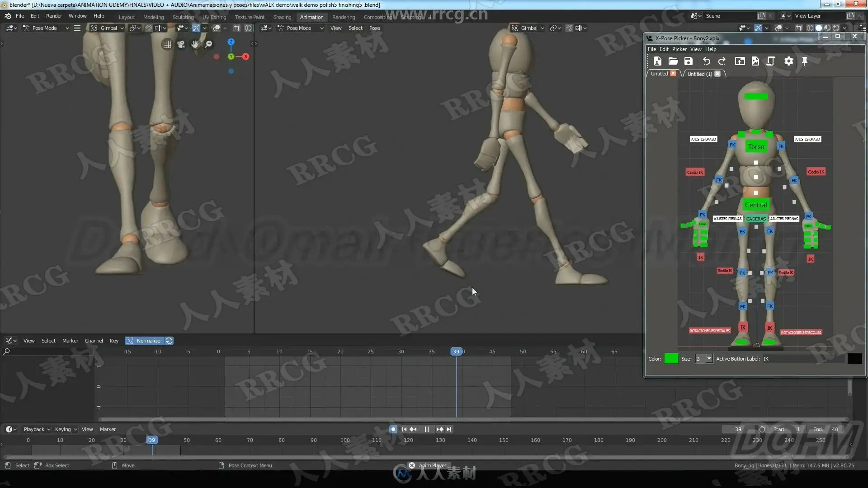The width and height of the screenshot is (868, 488).
Task: Click the CADERAS picker button
Action: (x=756, y=219)
